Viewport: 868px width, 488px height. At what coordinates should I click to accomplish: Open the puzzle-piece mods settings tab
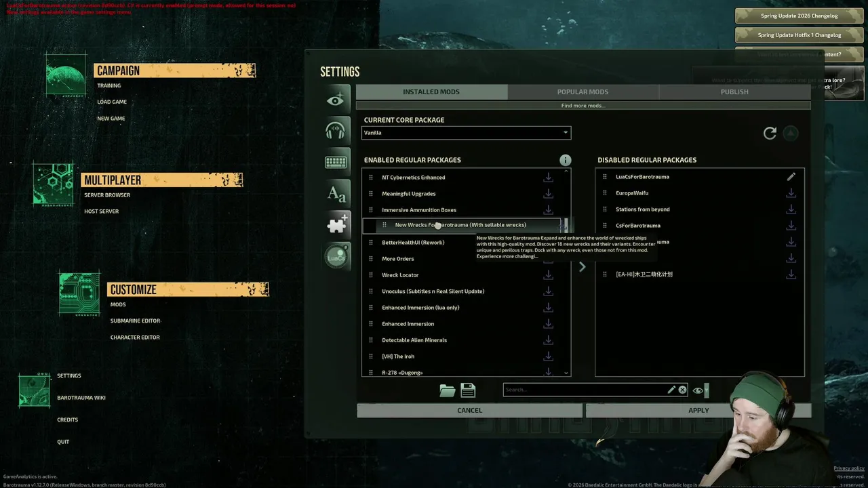337,225
